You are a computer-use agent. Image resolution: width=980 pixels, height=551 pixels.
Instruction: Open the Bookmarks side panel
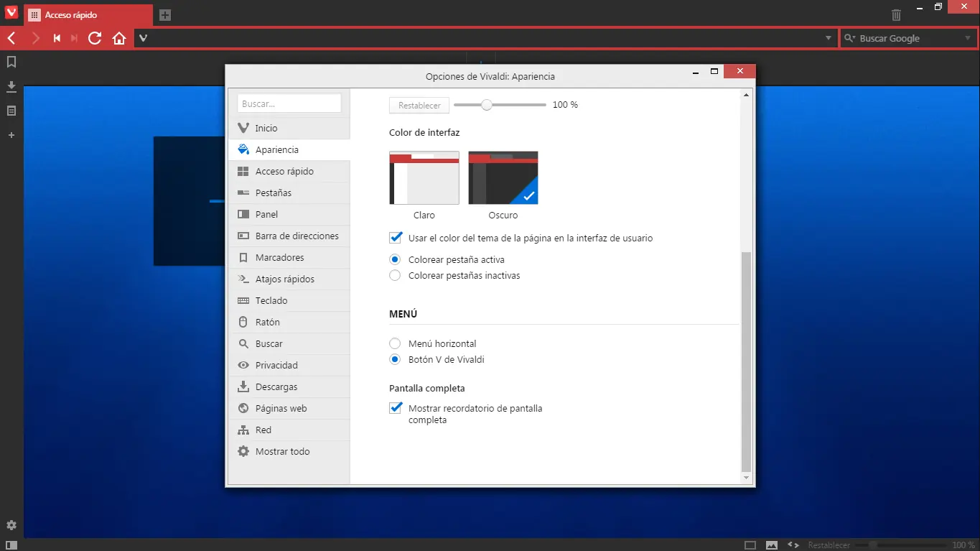pos(11,62)
